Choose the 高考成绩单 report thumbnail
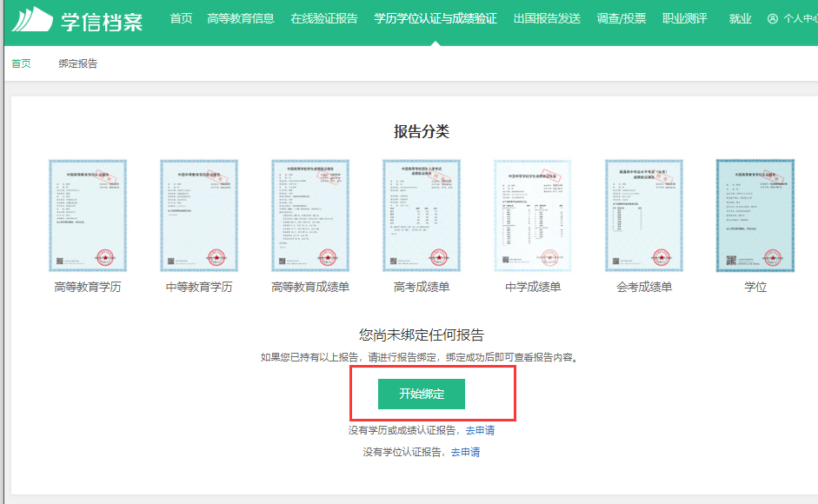 click(422, 216)
